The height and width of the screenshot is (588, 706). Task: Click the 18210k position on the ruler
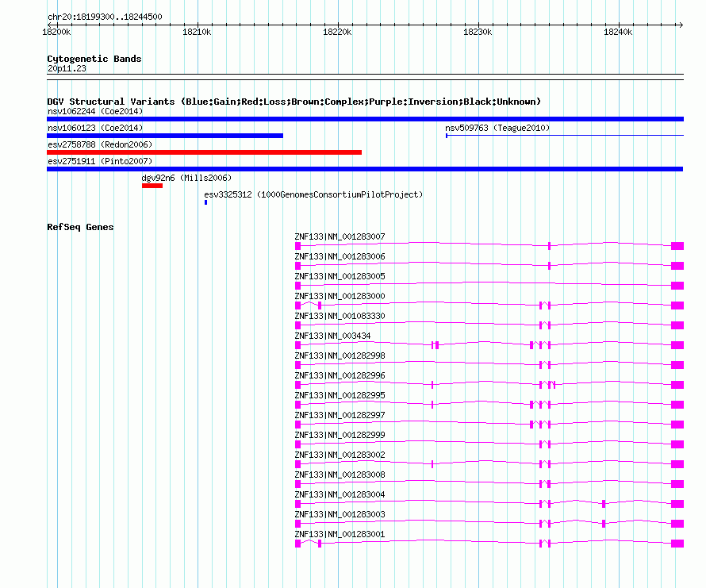197,32
